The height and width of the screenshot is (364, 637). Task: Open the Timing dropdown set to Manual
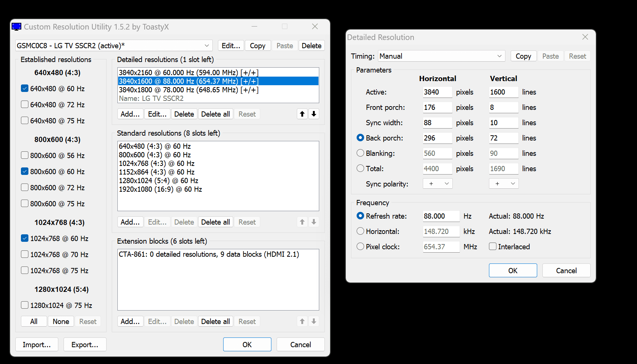441,56
